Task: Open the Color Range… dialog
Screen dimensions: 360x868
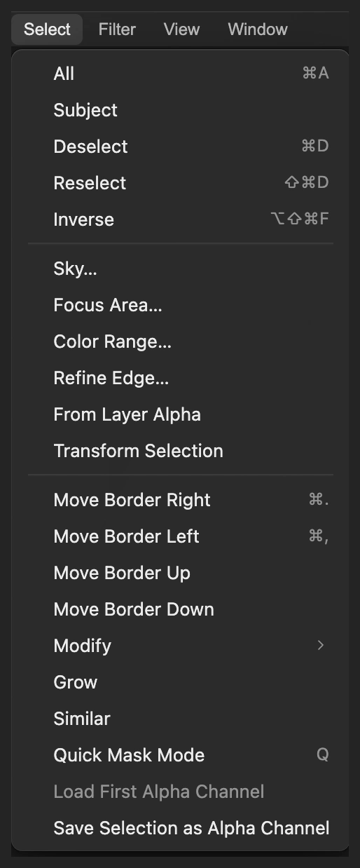Action: coord(181,341)
